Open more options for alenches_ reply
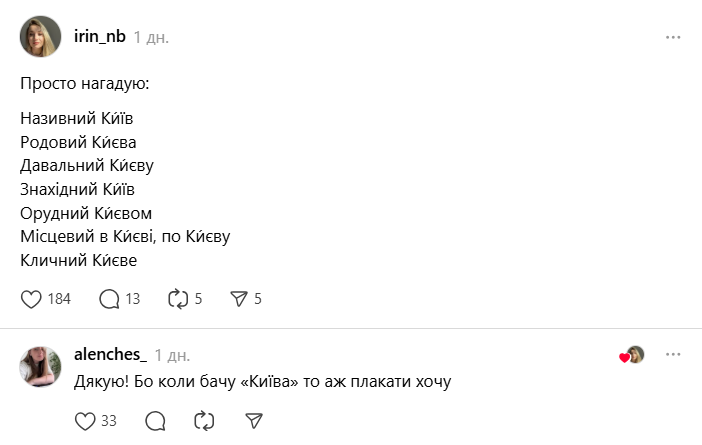Viewport: 702px width, 445px height. pos(673,355)
